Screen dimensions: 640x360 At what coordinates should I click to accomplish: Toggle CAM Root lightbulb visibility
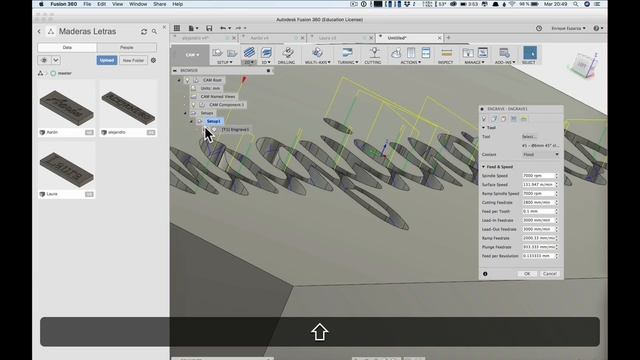pyautogui.click(x=187, y=80)
